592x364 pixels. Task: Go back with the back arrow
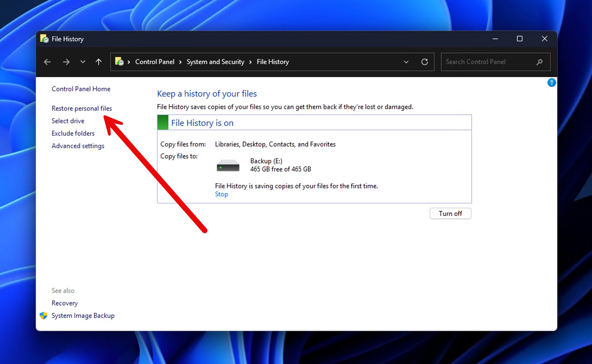47,62
